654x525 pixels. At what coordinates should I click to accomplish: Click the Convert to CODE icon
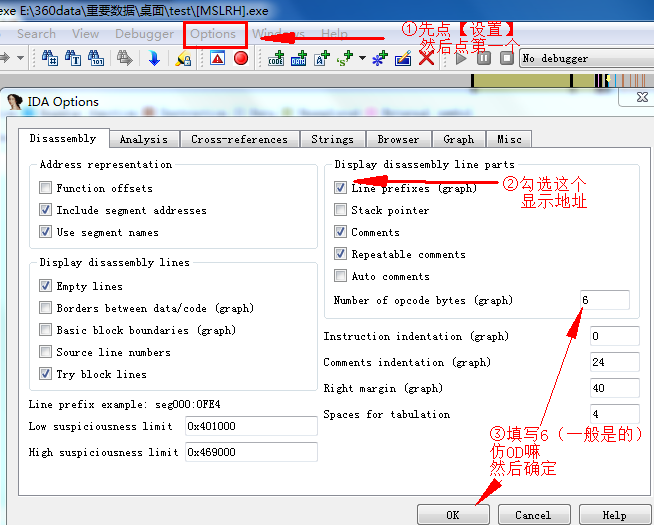pos(276,58)
